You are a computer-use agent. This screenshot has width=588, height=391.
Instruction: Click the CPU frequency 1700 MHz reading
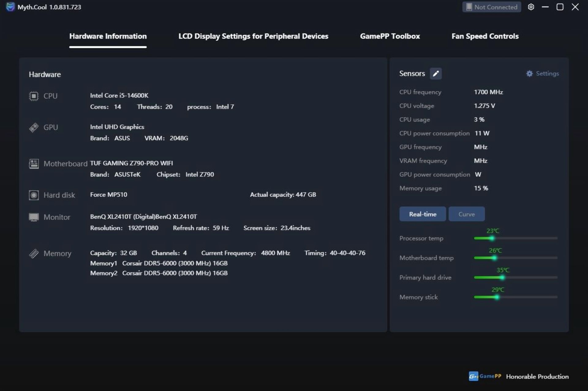(488, 92)
